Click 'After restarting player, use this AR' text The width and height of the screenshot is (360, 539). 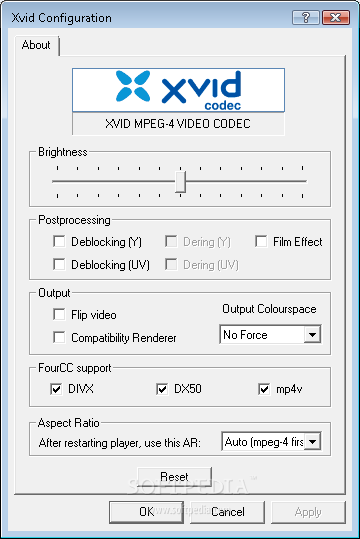[120, 443]
